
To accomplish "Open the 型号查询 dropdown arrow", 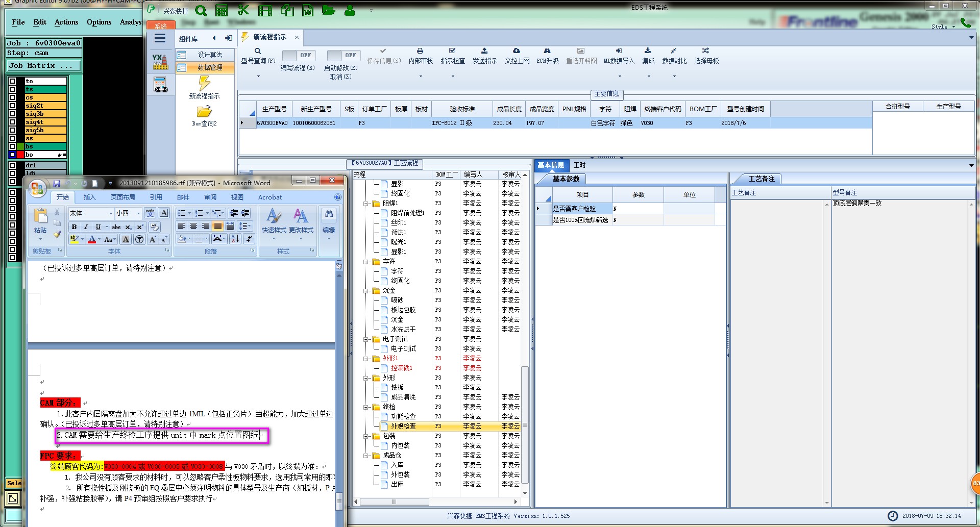I will click(x=258, y=77).
